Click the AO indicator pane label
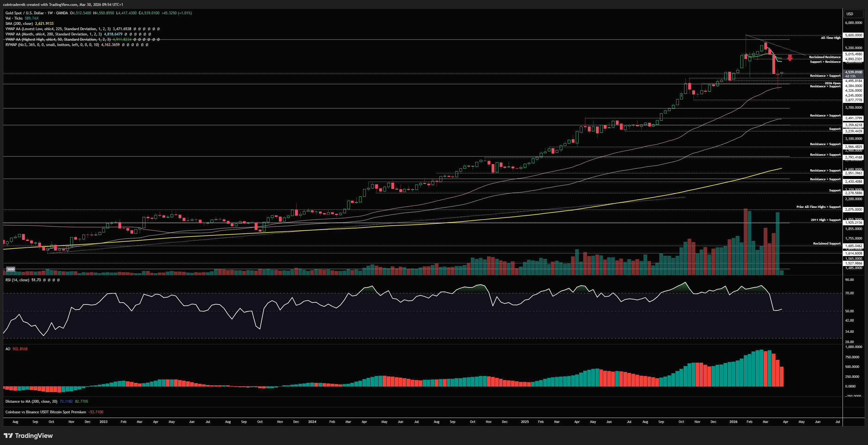 (8, 349)
